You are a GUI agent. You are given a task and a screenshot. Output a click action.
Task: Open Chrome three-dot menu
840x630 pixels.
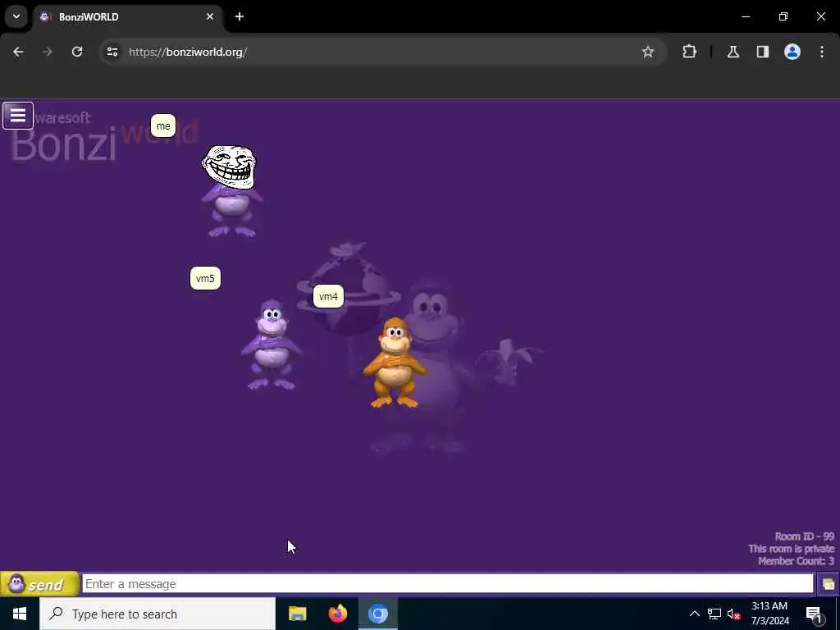tap(822, 52)
